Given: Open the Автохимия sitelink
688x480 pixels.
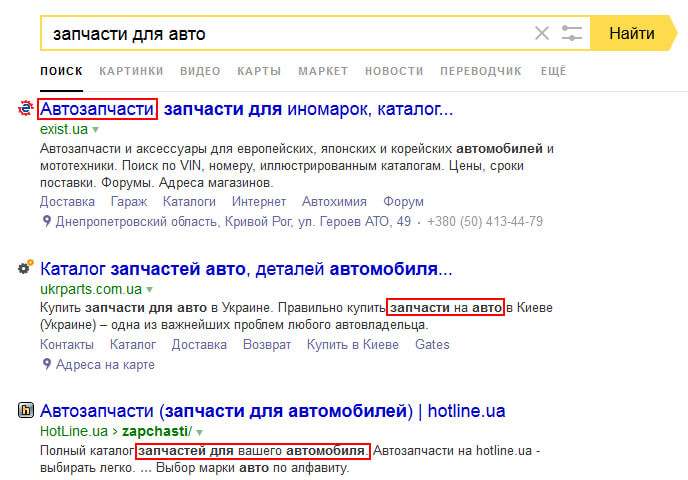Looking at the screenshot, I should coord(334,201).
